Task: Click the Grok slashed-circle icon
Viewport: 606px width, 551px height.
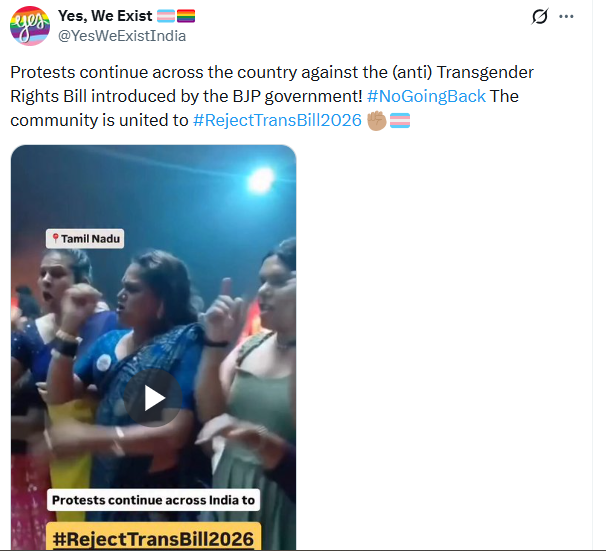Action: [540, 16]
